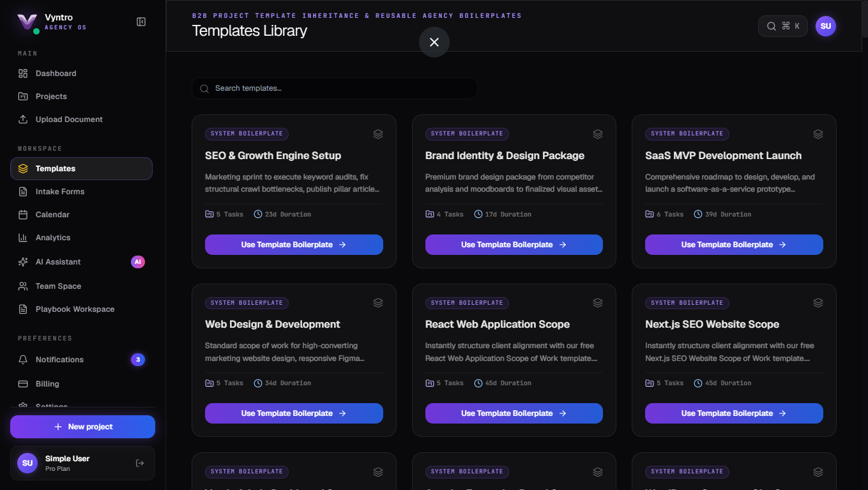868x490 pixels.
Task: Click layers icon on React Web Application card
Action: coord(598,303)
